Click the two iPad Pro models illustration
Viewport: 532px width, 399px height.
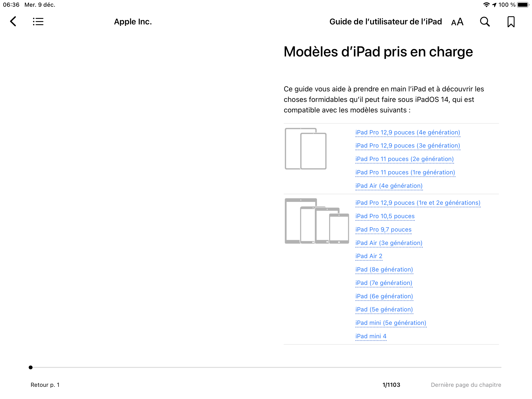click(x=305, y=149)
